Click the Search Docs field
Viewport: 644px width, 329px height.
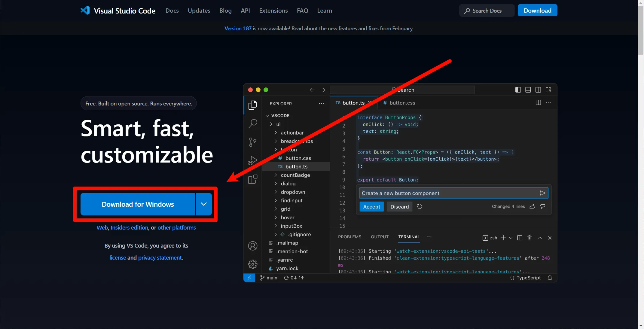(x=487, y=11)
